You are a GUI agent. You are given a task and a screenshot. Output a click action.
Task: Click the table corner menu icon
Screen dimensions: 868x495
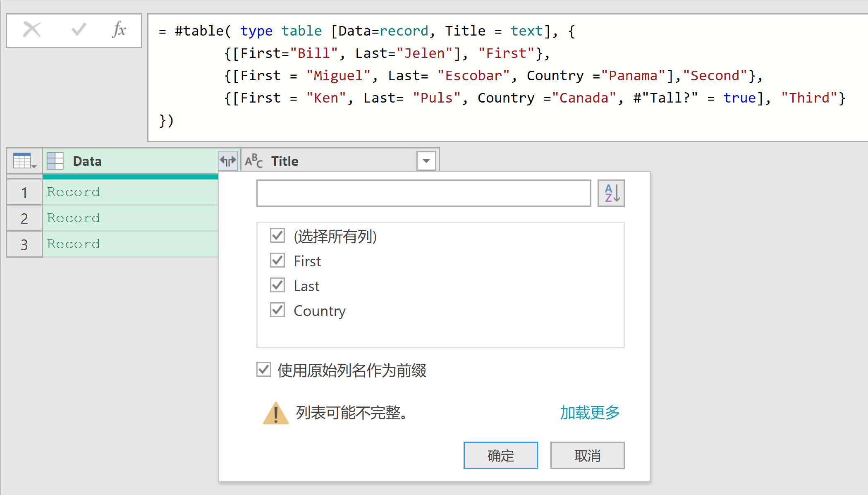coord(24,161)
